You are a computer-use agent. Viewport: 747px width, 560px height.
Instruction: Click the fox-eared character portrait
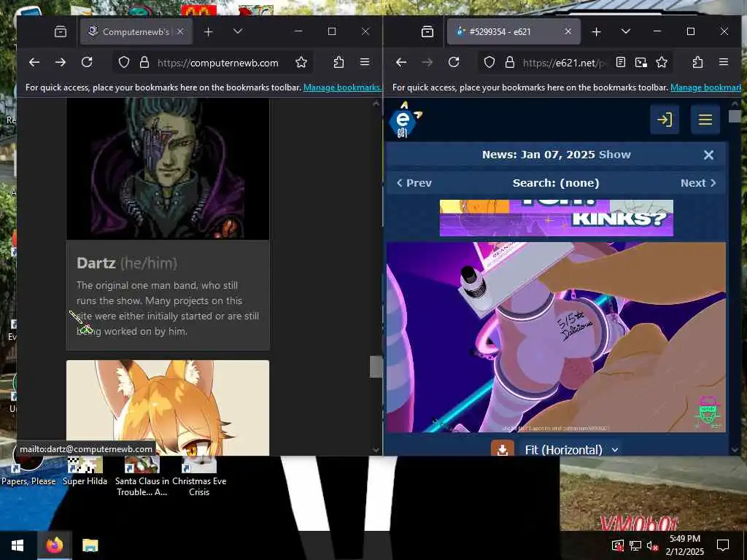[x=168, y=408]
